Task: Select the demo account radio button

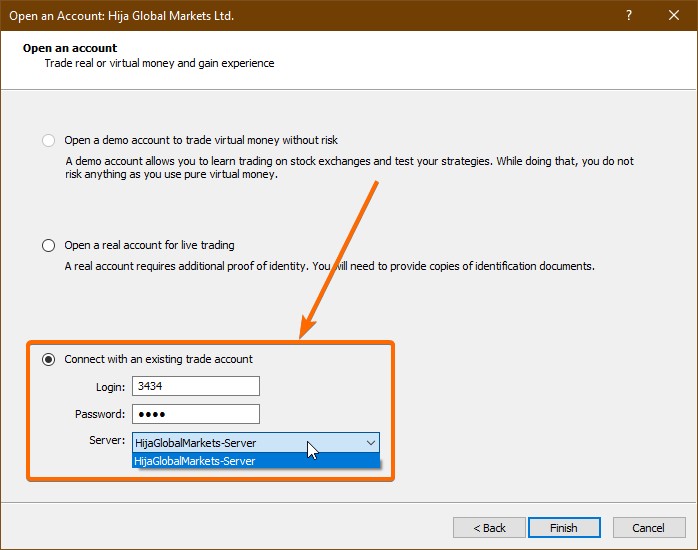Action: pyautogui.click(x=49, y=141)
